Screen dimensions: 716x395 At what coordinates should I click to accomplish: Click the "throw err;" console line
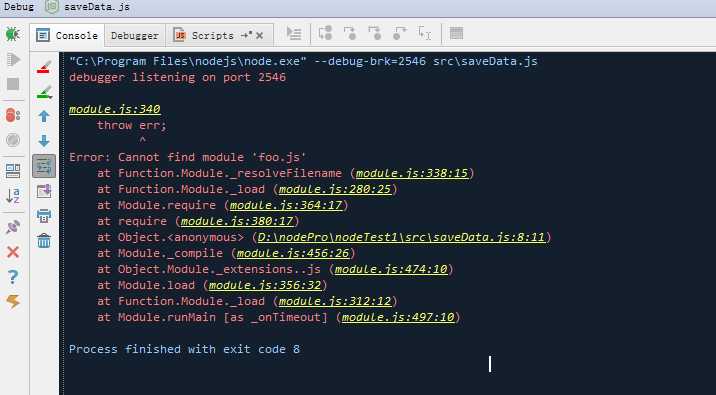[x=132, y=125]
